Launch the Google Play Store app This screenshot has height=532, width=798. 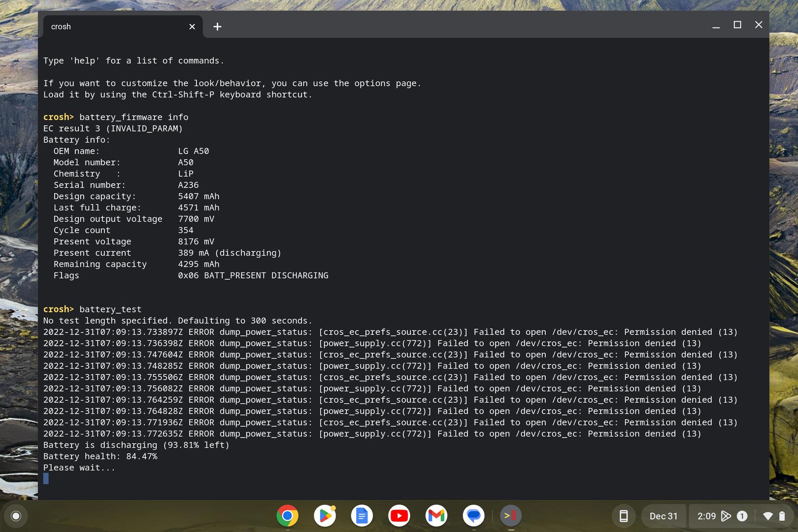tap(325, 516)
